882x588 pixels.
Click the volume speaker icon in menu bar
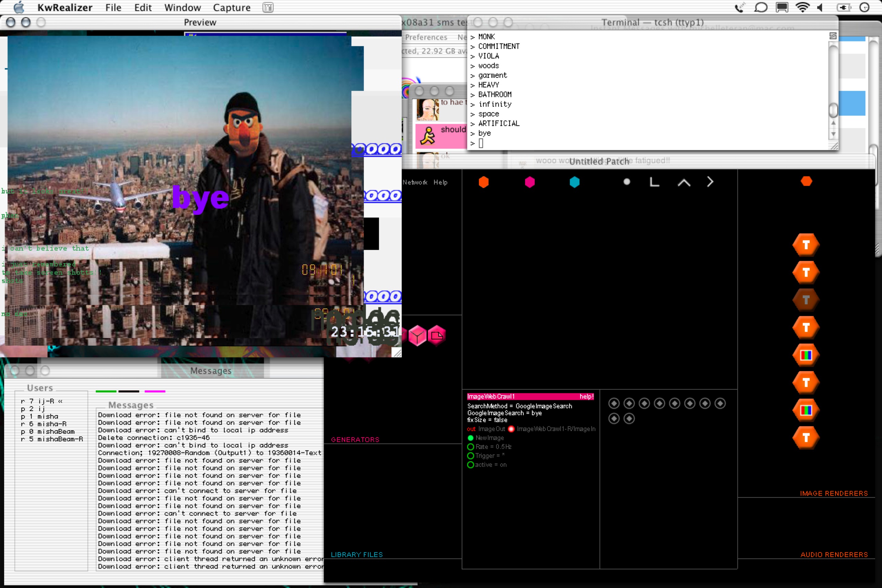pos(820,8)
